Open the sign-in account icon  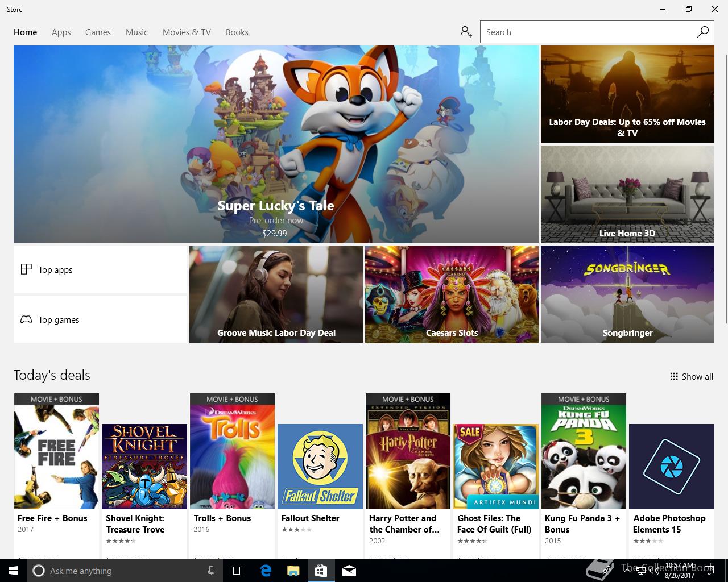(x=466, y=32)
